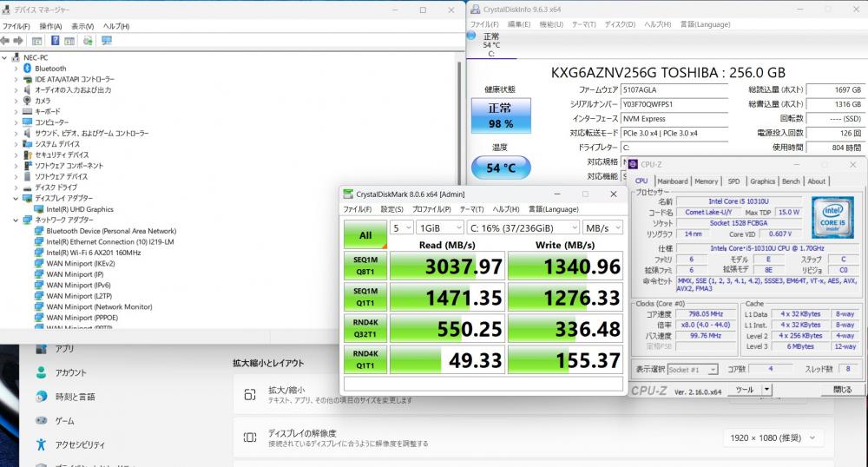Open 設定(S) menu in CrystalDiskMark
Screen dimensions: 868x467
(392, 209)
